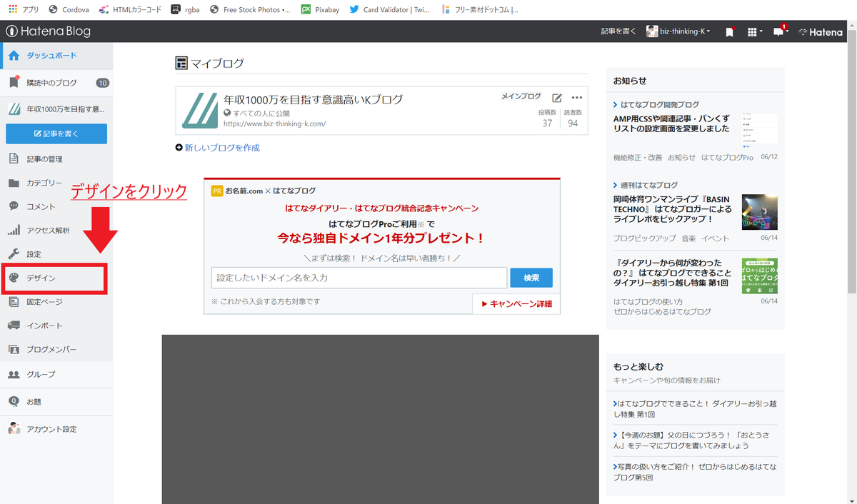857x504 pixels.
Task: Open グループ in the sidebar
Action: (56, 374)
